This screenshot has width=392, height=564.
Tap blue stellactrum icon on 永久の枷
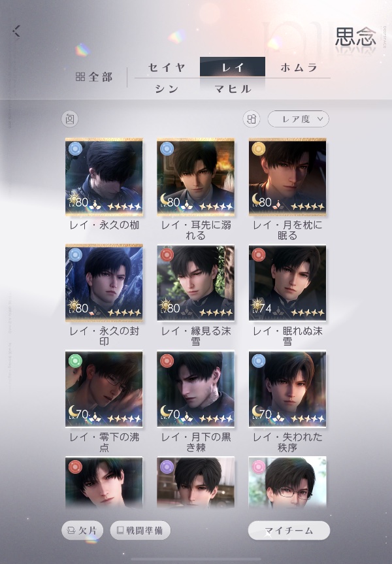pos(75,148)
